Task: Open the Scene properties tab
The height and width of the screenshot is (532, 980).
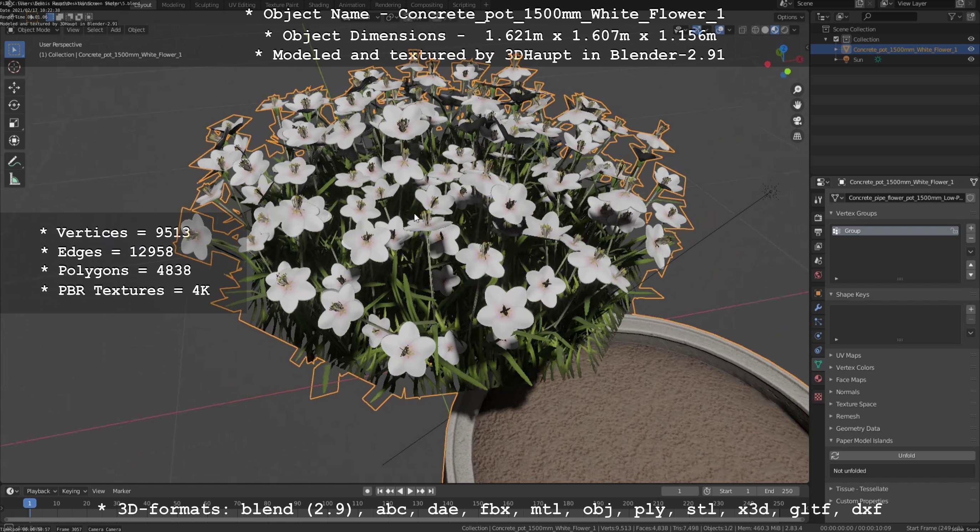Action: click(818, 261)
